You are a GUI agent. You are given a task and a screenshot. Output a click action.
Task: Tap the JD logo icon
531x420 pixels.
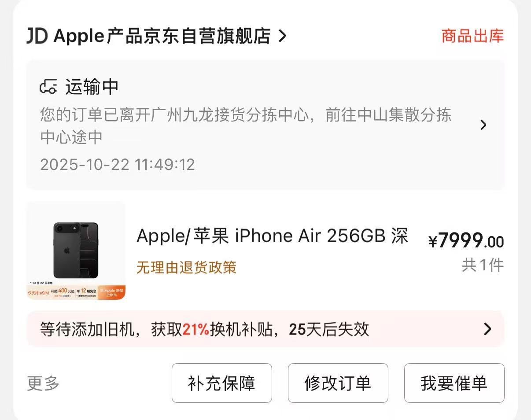37,36
